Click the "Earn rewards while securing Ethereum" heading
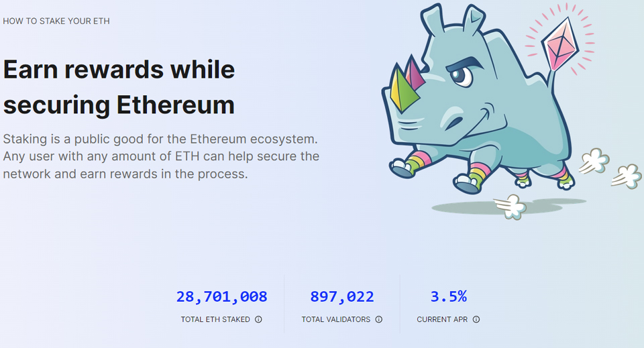This screenshot has height=348, width=644. pos(119,87)
